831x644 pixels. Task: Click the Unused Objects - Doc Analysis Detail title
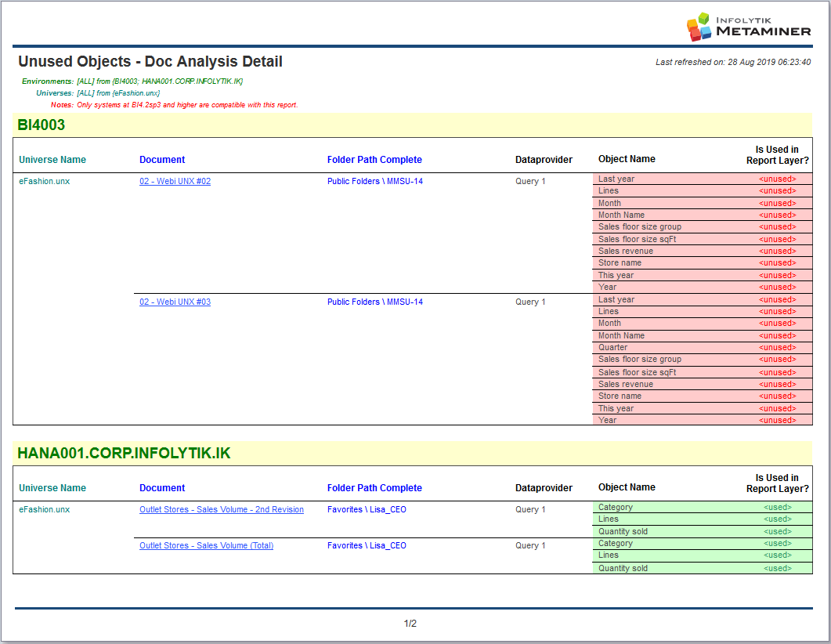150,61
